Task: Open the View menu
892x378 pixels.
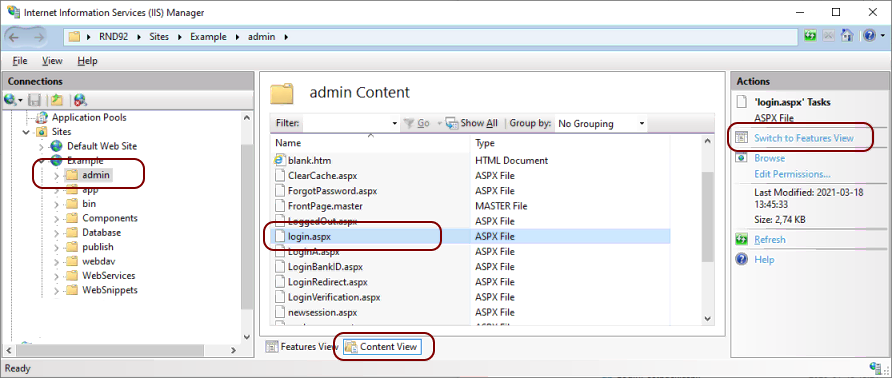Action: 52,60
